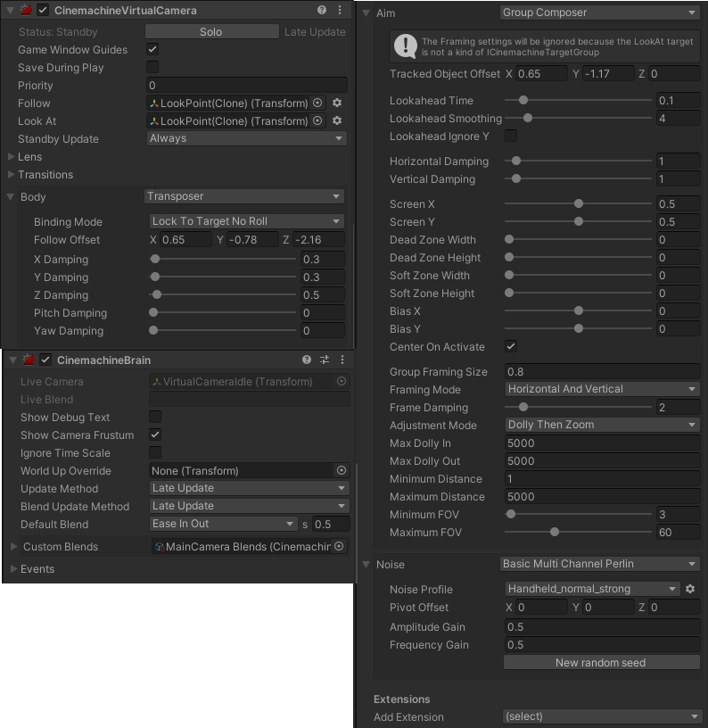Viewport: 708px width, 728px height.
Task: Expand the Lens section
Action: 11,157
